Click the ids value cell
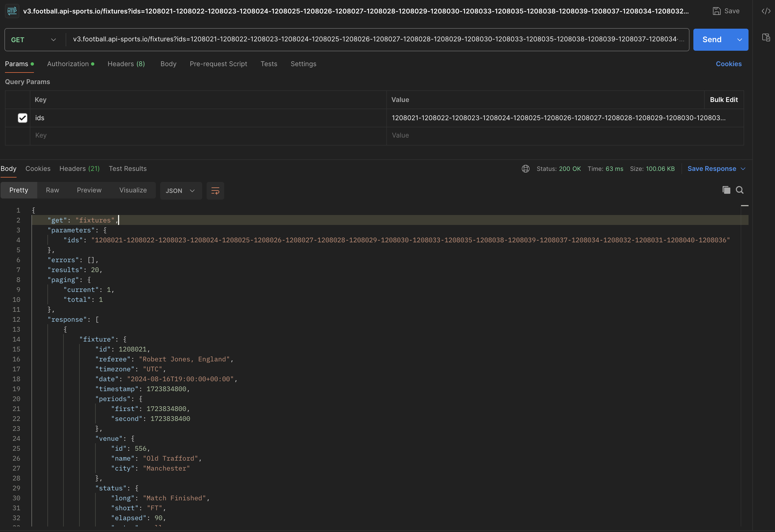Screen dimensions: 775x532 pos(565,118)
